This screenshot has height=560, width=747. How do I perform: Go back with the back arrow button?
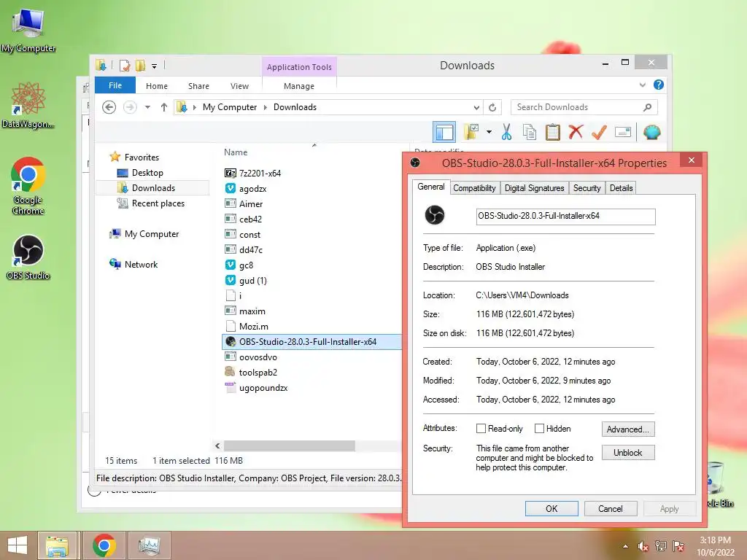point(109,107)
